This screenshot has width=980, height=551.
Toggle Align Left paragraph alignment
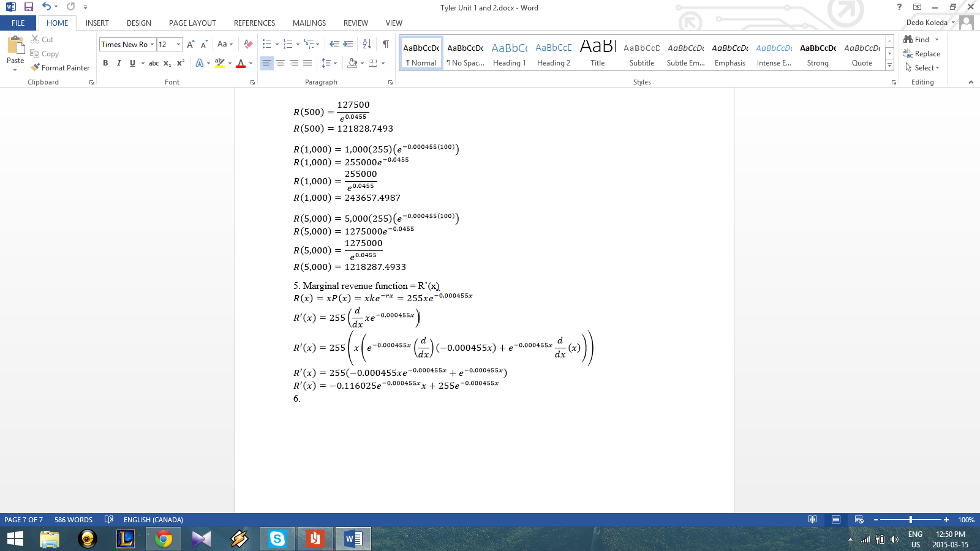click(x=267, y=63)
